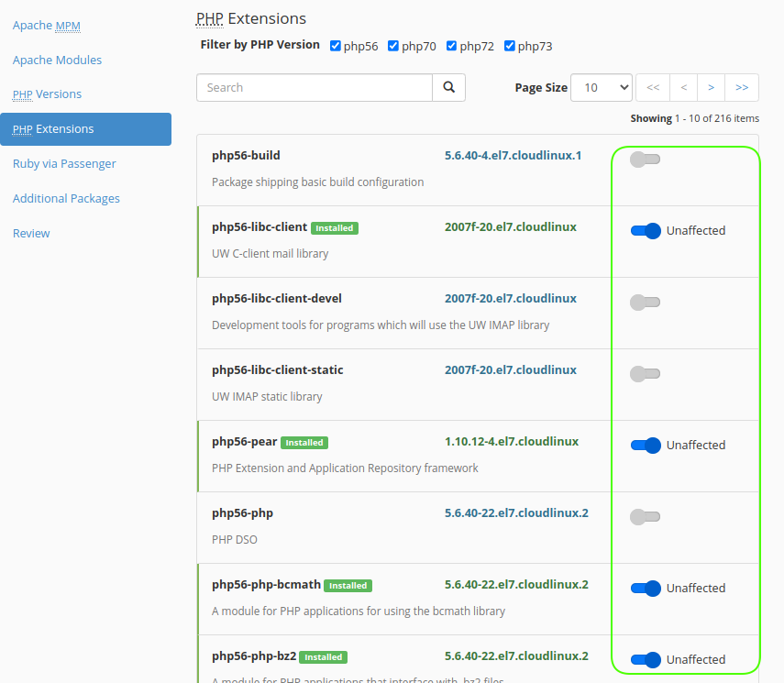Disable the php56-libc-client toggle
This screenshot has height=683, width=784.
click(646, 231)
